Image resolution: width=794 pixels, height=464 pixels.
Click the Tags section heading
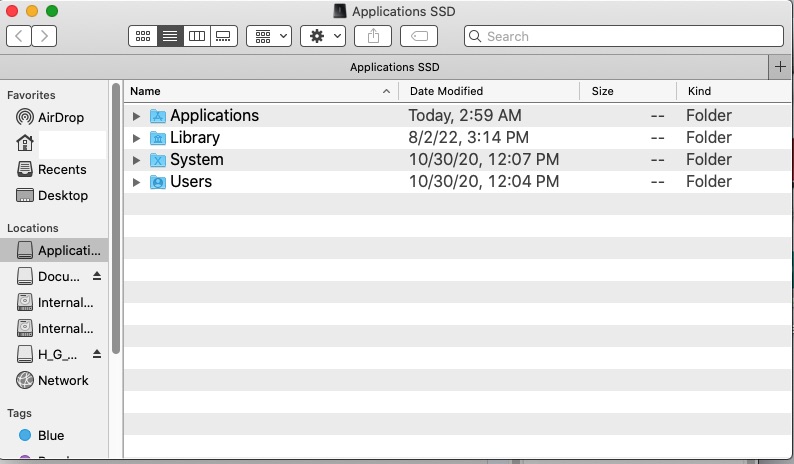tap(19, 413)
